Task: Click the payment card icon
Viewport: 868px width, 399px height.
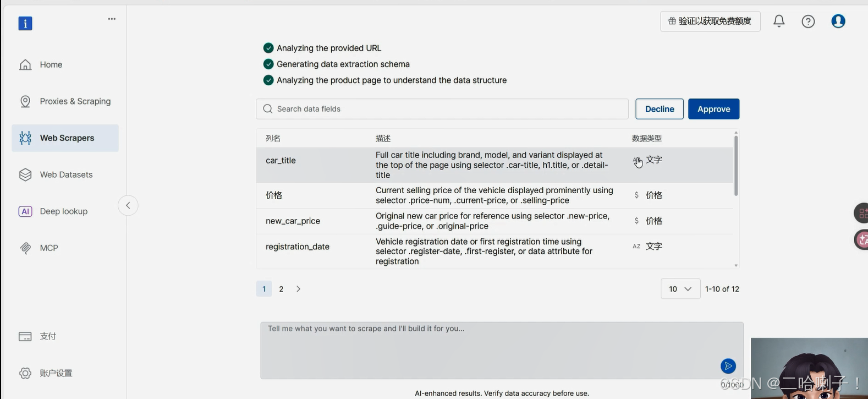Action: coord(25,336)
